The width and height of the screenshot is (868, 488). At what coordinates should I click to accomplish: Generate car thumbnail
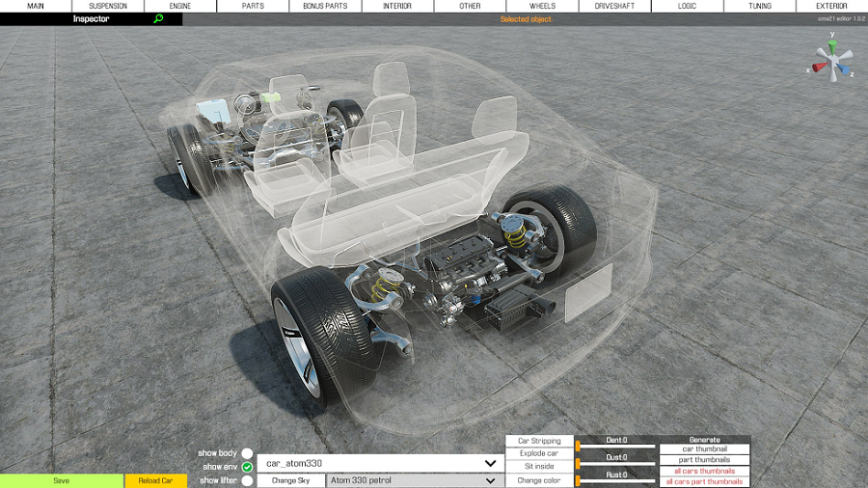(705, 449)
